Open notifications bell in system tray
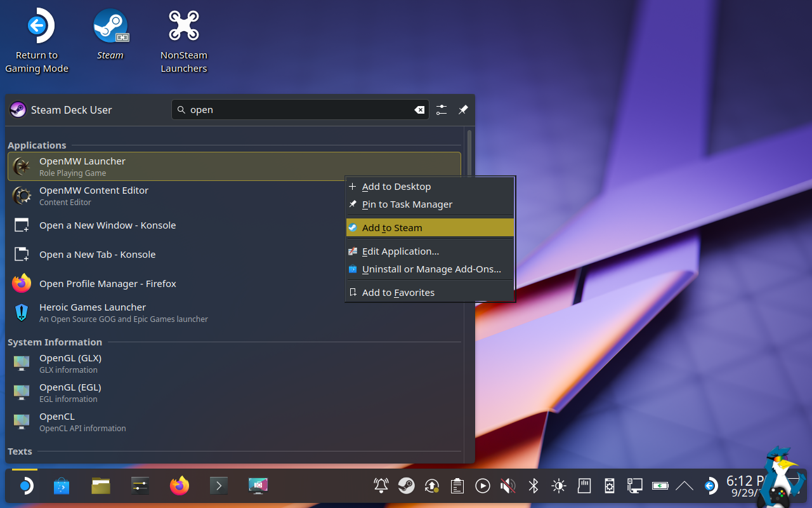 [381, 486]
